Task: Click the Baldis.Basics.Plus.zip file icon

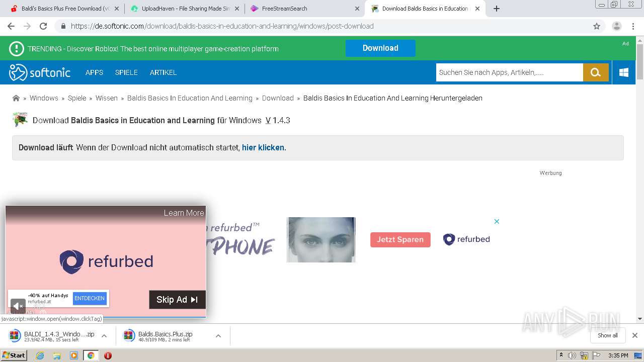Action: 129,335
